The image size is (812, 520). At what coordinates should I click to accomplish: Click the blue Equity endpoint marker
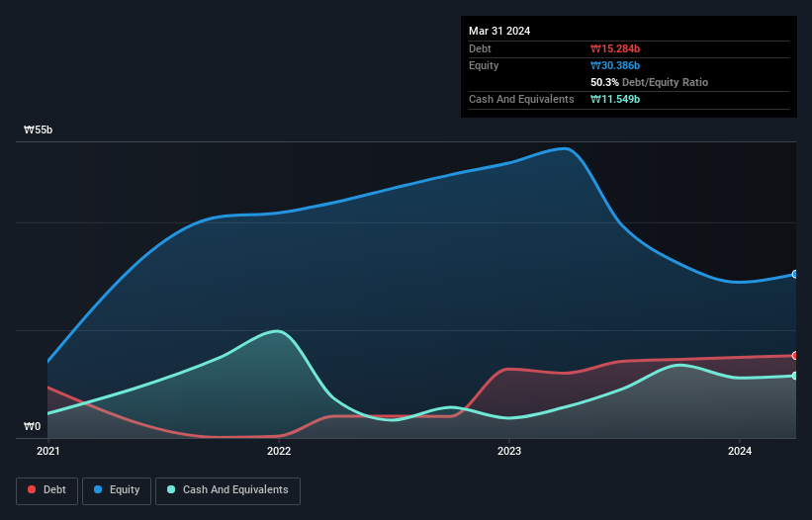(x=795, y=274)
